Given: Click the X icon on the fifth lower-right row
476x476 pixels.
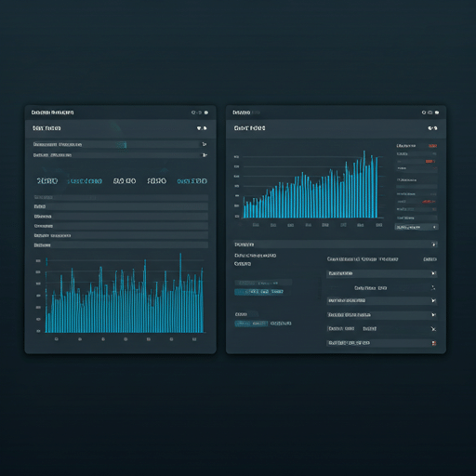Looking at the screenshot, I should 433,329.
